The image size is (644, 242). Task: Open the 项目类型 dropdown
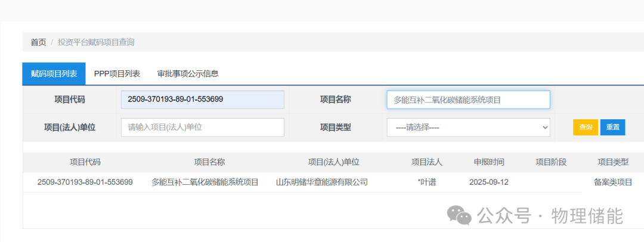click(x=468, y=128)
